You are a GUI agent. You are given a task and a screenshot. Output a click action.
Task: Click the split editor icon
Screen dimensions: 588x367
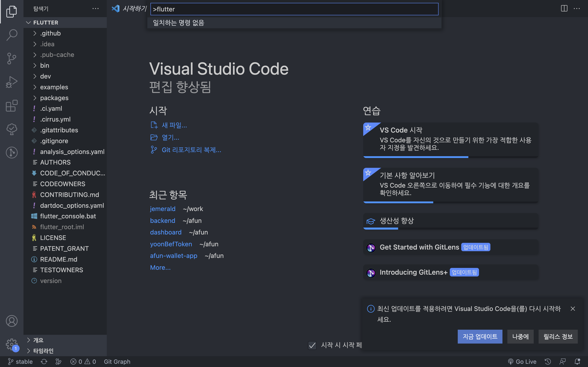564,9
